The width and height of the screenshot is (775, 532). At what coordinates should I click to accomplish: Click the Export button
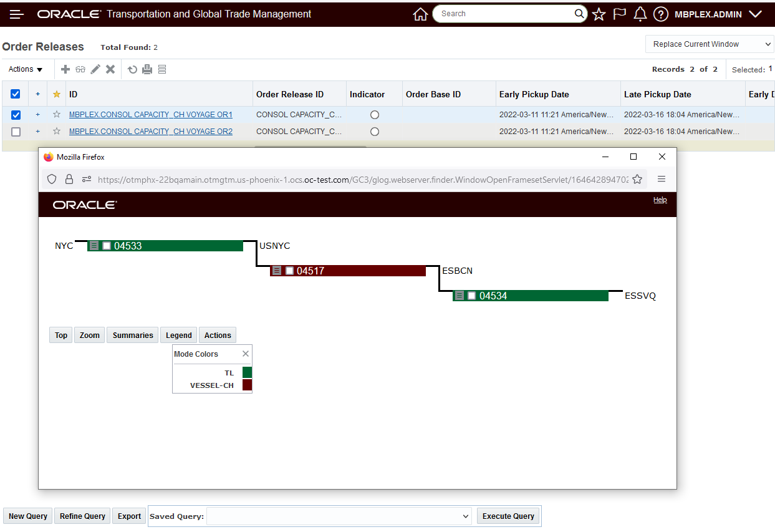[130, 516]
